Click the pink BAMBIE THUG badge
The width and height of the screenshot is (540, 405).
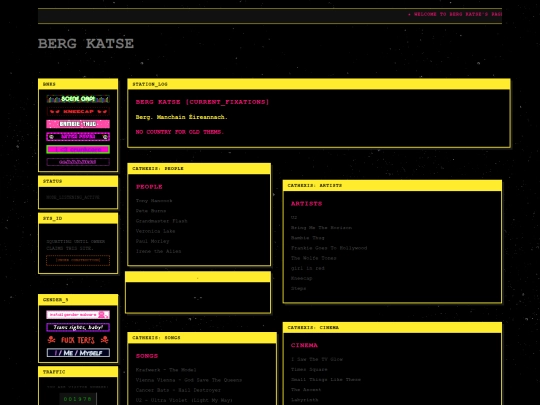[78, 124]
